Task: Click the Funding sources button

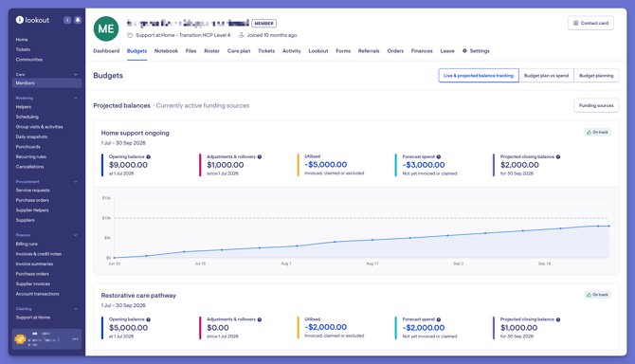Action: 596,105
